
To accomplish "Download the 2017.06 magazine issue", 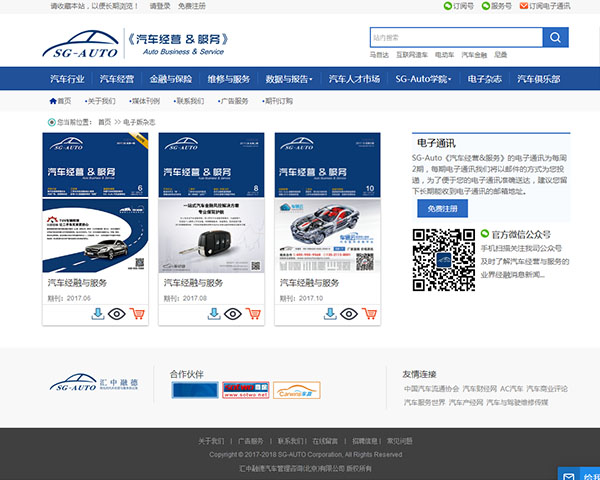I will pos(98,314).
